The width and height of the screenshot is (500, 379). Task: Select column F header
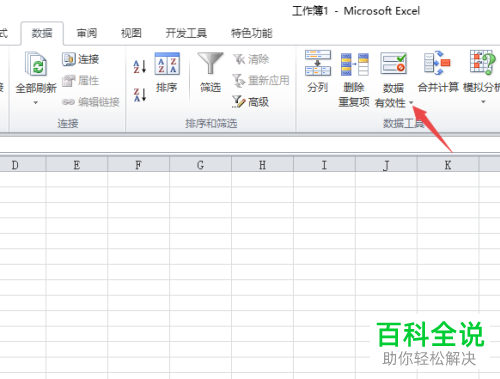139,165
